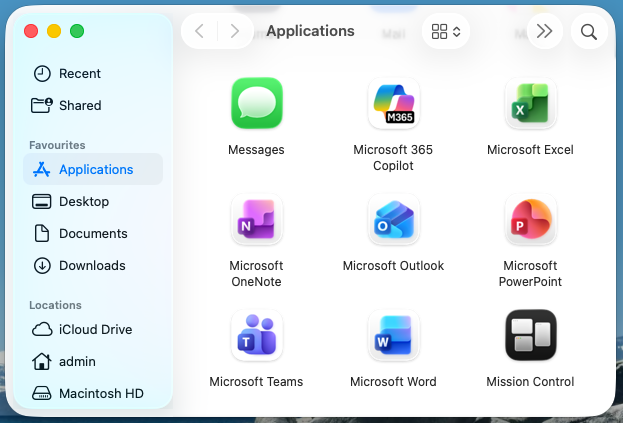Select the Microsoft 365 Copilot icon
Screen dimensions: 623x423
pos(394,103)
